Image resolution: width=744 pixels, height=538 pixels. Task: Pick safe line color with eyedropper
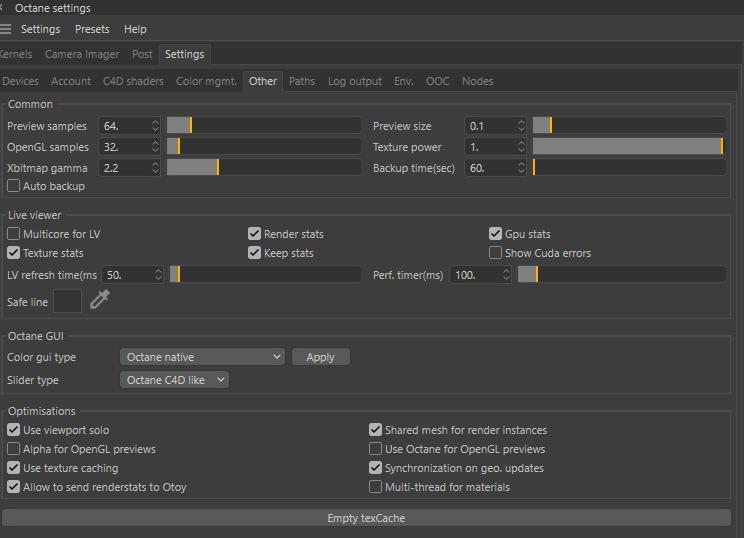click(100, 299)
